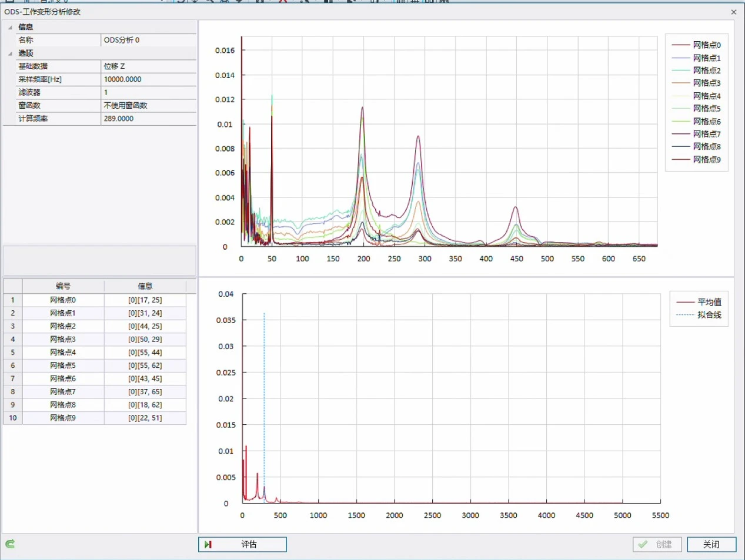
Task: Click the 评估 button label
Action: click(x=249, y=545)
